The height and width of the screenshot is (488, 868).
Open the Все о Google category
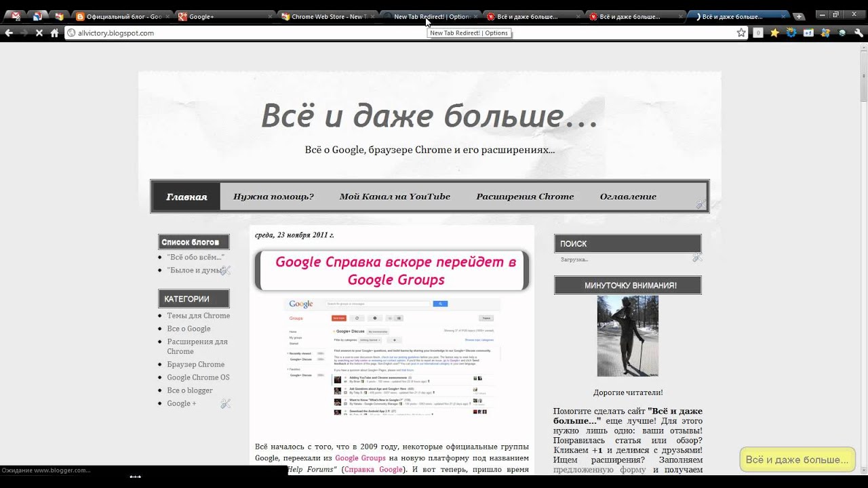189,328
